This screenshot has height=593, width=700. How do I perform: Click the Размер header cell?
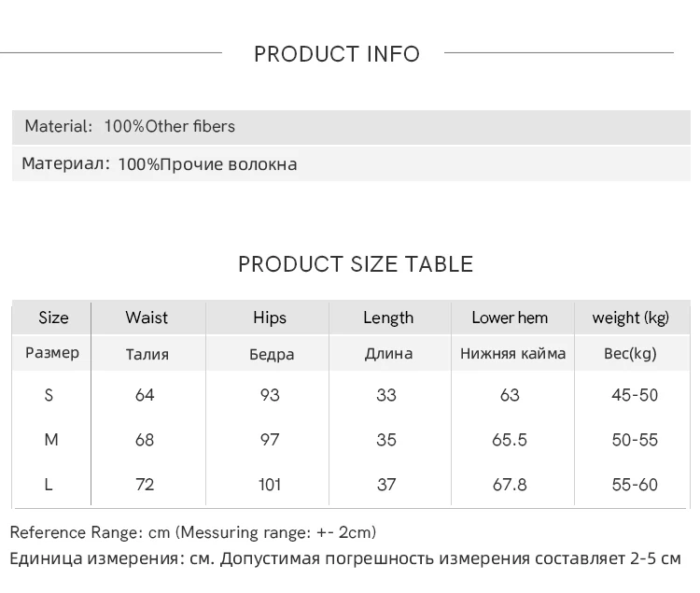click(52, 353)
